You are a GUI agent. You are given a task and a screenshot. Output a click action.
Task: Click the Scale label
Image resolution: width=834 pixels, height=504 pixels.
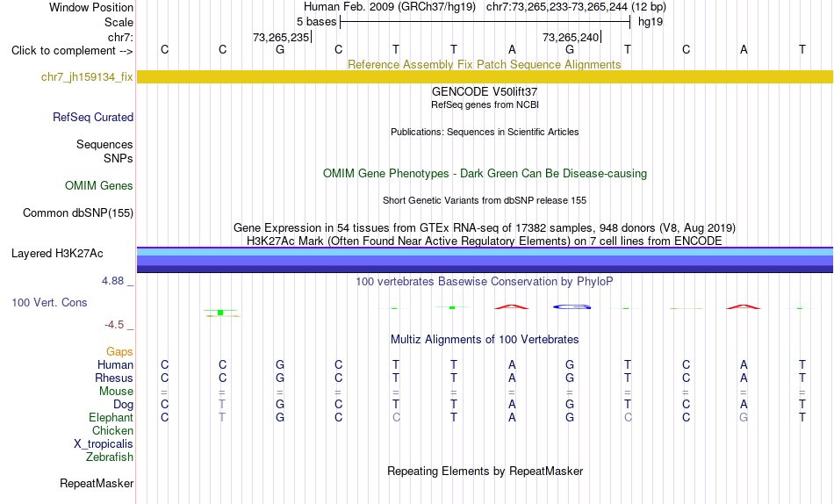(x=119, y=22)
